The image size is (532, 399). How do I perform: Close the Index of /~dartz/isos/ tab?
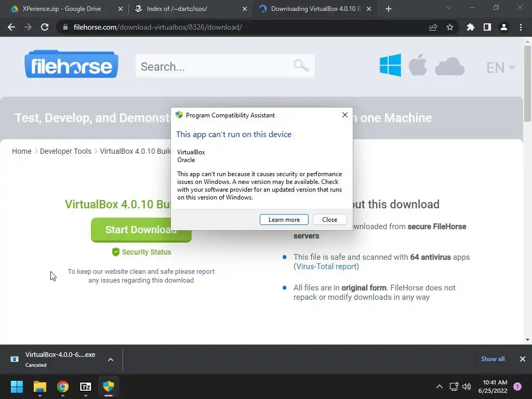tap(245, 9)
